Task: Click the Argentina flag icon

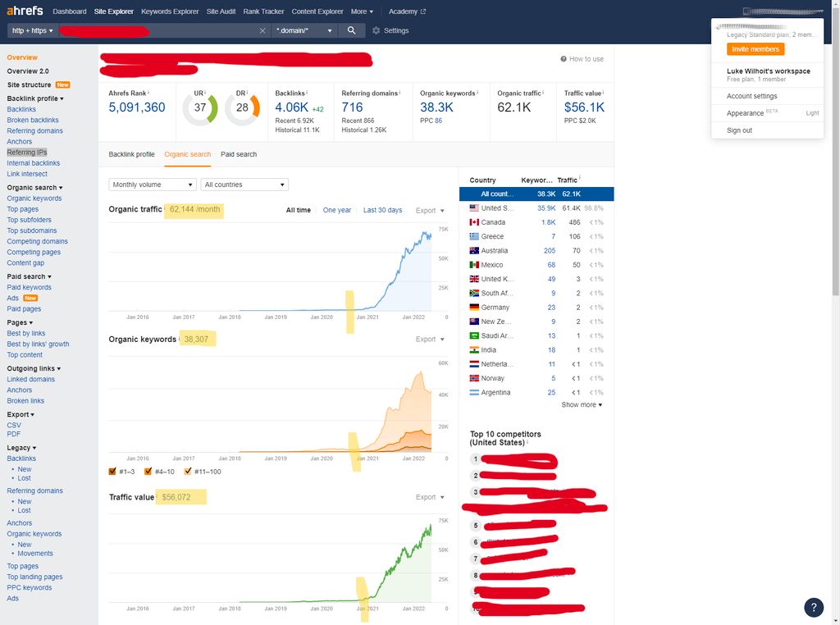Action: [474, 393]
